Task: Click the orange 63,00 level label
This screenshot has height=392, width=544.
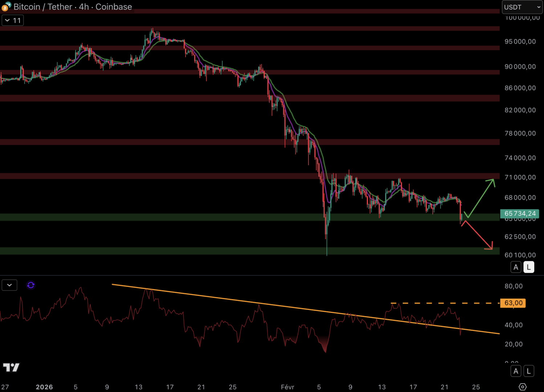Action: pos(513,303)
